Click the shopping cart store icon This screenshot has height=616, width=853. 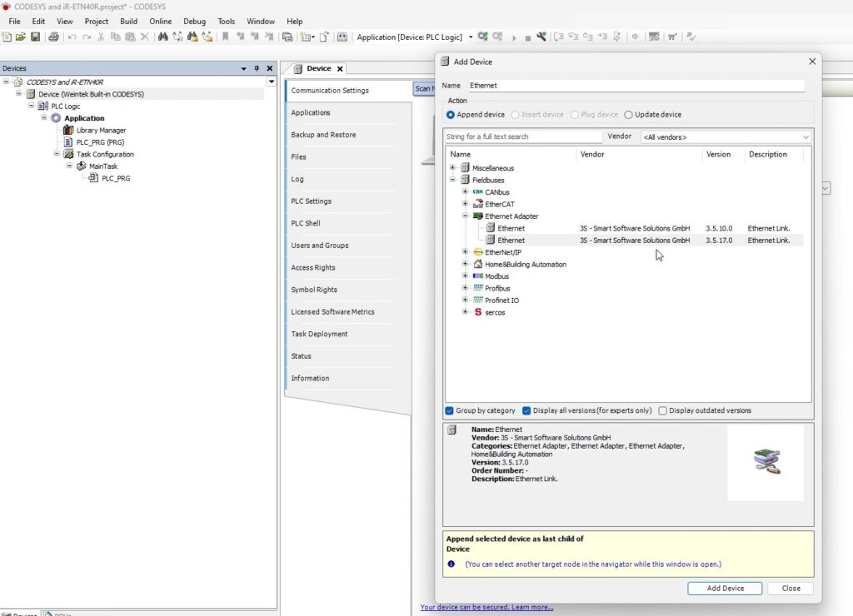672,37
